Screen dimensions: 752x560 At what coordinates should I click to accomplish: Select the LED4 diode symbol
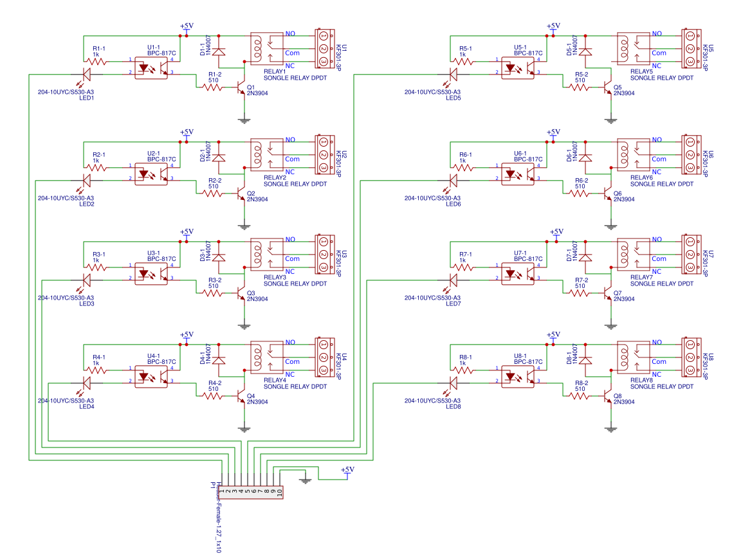tap(87, 383)
